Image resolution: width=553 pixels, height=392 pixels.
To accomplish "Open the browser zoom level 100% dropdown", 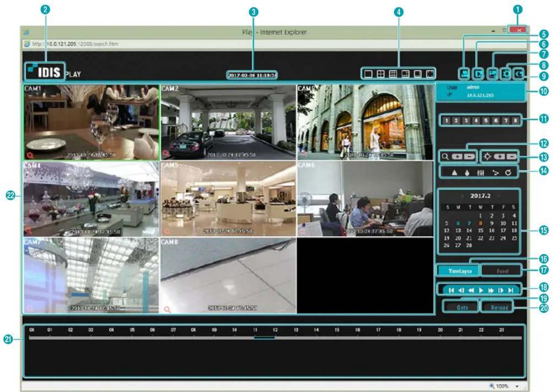I will 517,386.
